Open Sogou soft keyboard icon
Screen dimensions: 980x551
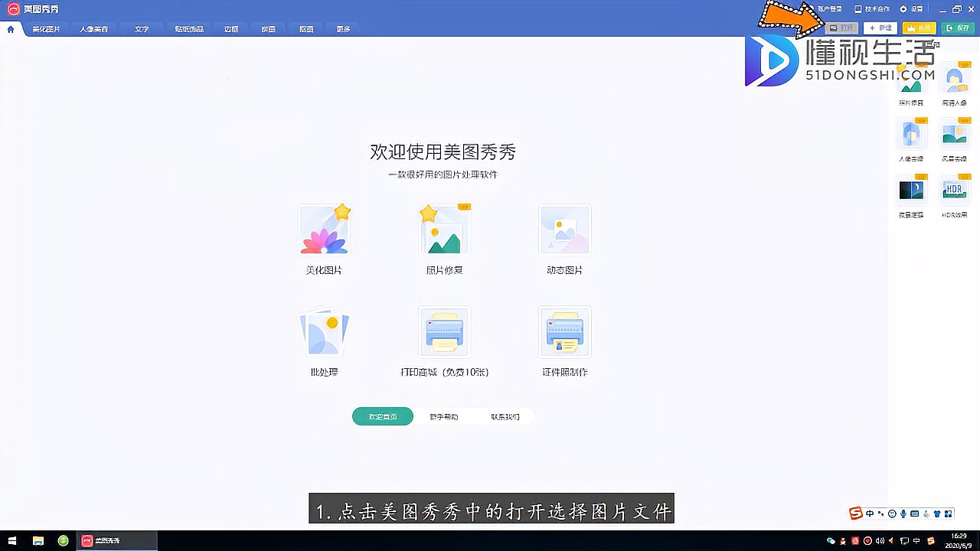[915, 514]
